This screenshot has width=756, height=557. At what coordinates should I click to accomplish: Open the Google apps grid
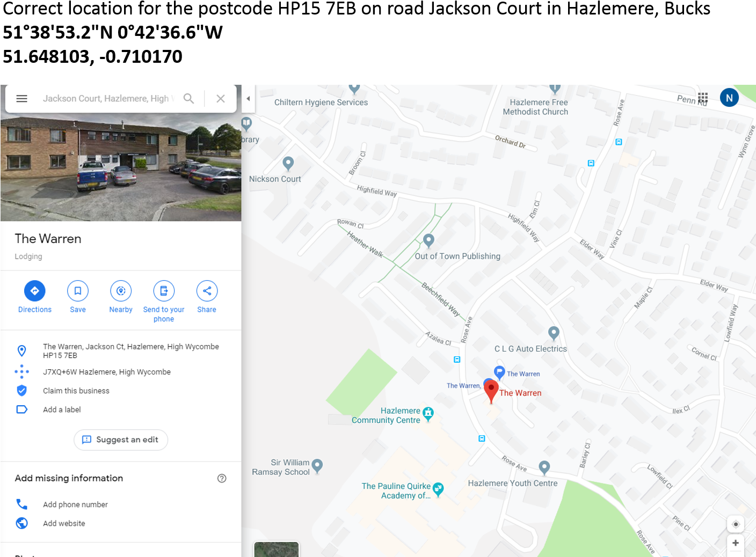point(703,98)
